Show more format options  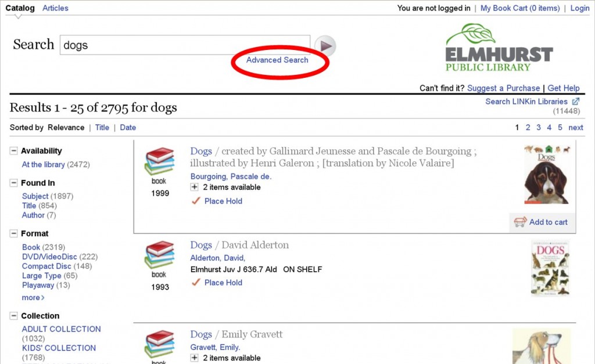[x=33, y=298]
